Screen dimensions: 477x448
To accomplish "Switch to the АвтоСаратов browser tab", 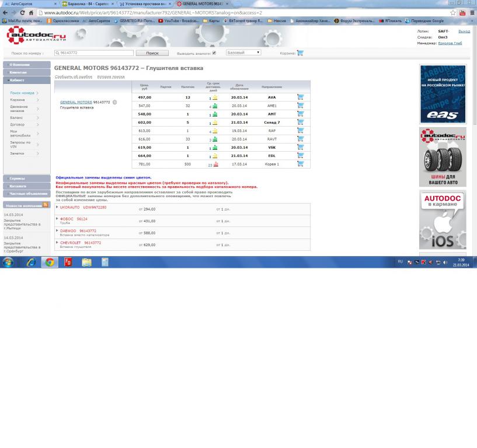I will pos(30,4).
